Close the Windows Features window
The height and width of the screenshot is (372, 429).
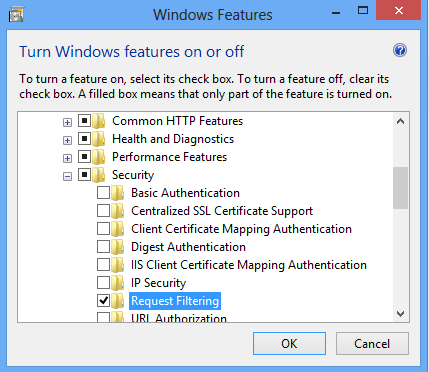point(398,11)
